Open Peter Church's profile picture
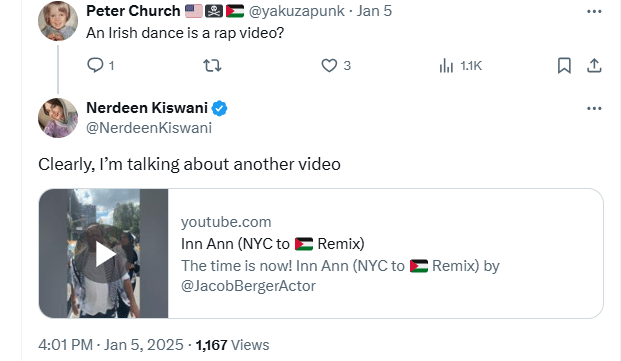The width and height of the screenshot is (621, 361). pos(58,21)
